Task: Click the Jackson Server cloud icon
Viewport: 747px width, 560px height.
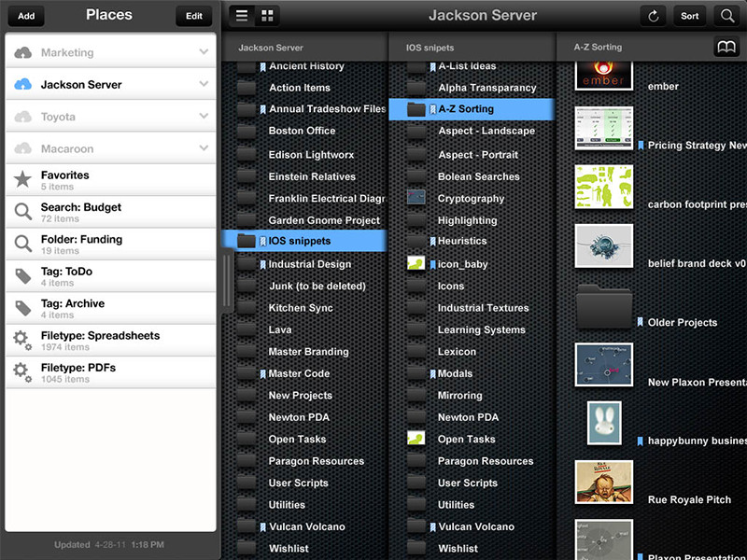Action: point(23,84)
